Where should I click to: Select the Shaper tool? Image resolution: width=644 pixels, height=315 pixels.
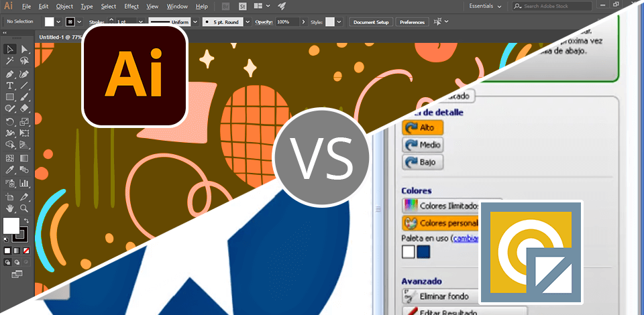click(x=10, y=109)
